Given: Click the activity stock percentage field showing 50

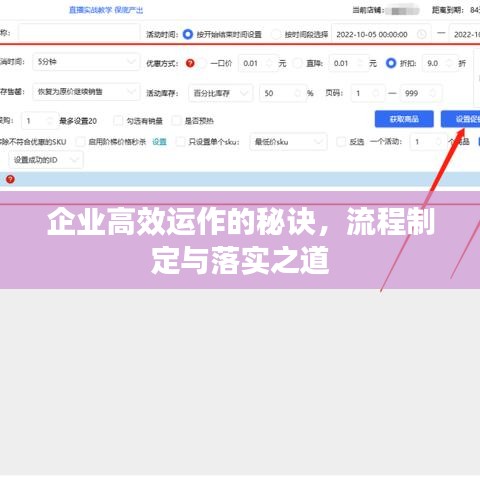Looking at the screenshot, I should 282,93.
